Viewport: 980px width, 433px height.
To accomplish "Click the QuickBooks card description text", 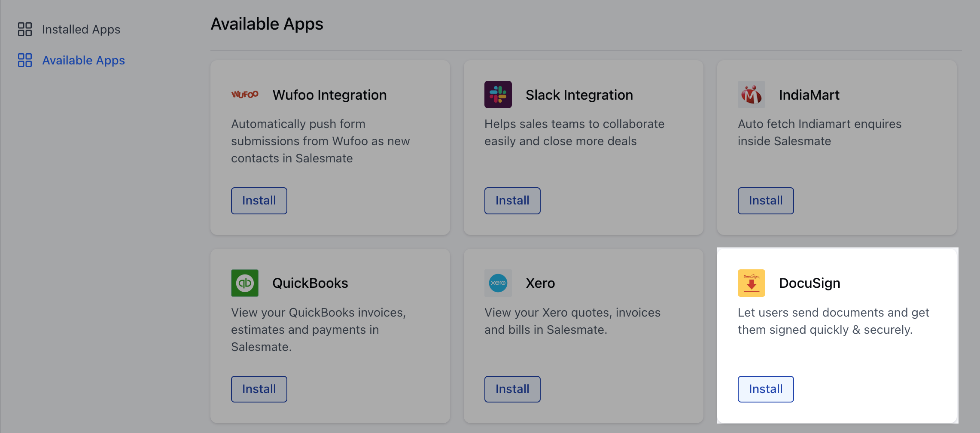I will coord(318,329).
